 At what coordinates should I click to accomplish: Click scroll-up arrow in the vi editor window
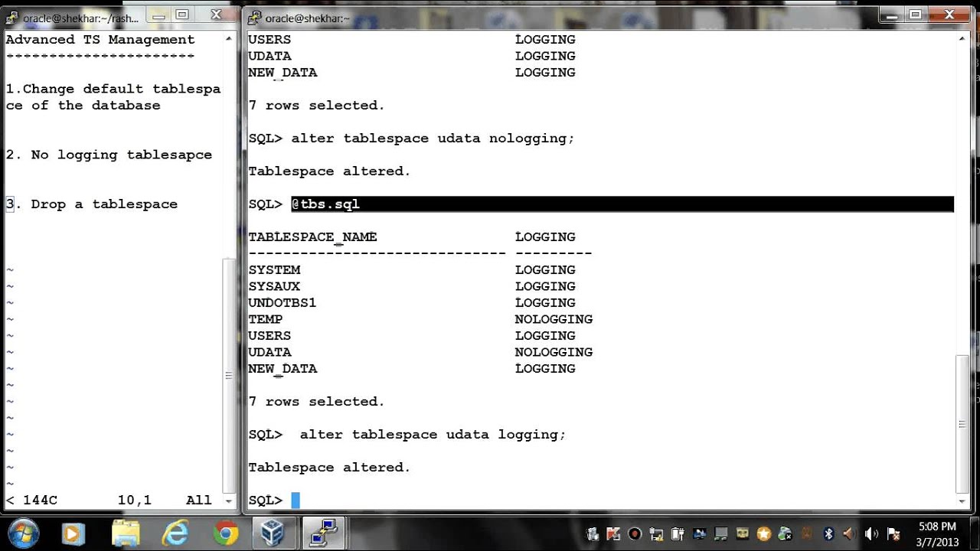[x=228, y=39]
